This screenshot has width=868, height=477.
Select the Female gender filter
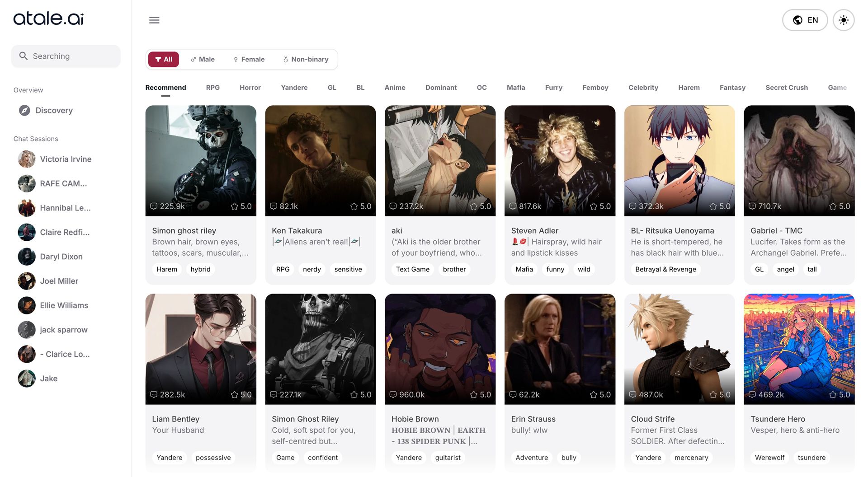click(x=249, y=59)
